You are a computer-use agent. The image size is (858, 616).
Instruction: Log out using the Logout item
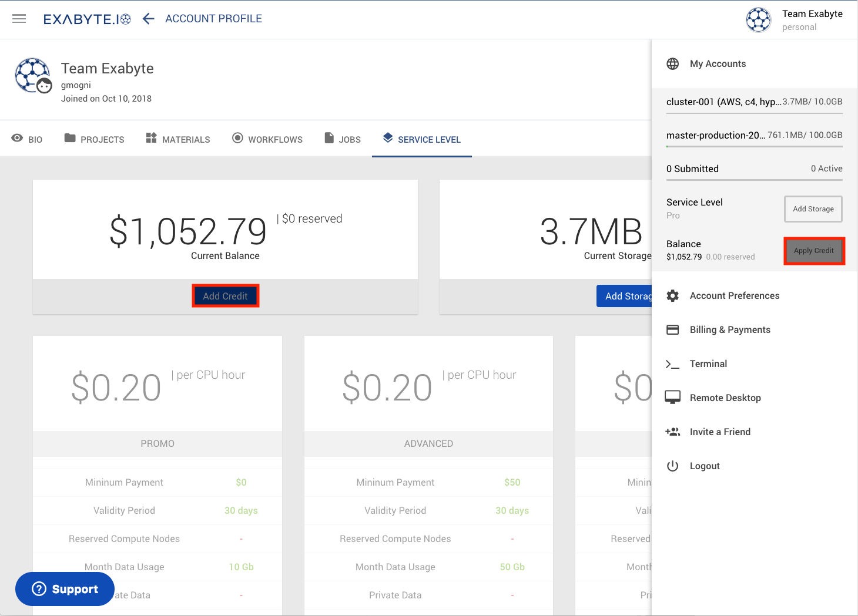(x=704, y=466)
